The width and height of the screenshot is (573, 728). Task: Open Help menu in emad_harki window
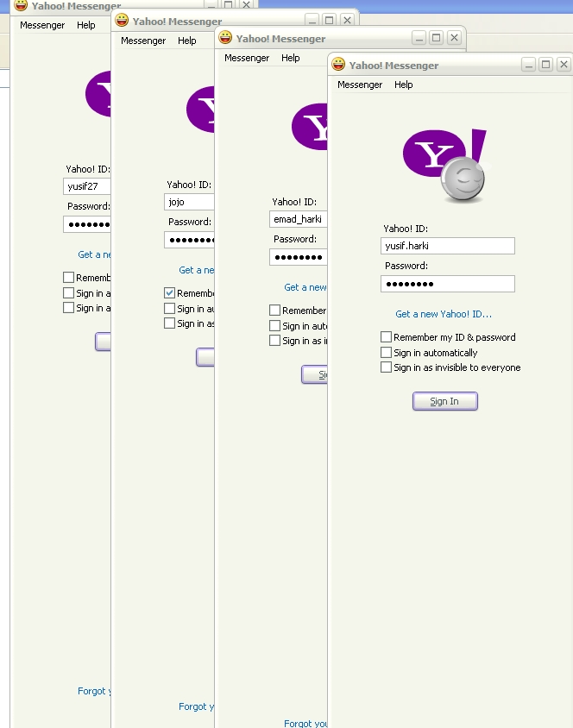(291, 58)
